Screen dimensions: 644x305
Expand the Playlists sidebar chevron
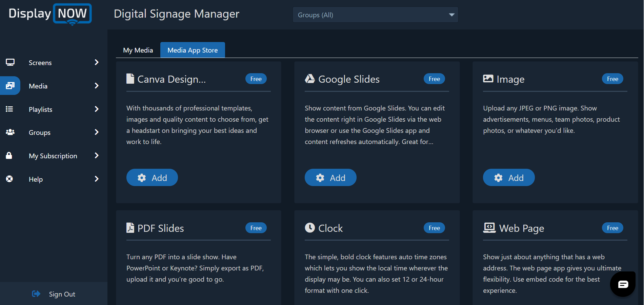coord(97,109)
